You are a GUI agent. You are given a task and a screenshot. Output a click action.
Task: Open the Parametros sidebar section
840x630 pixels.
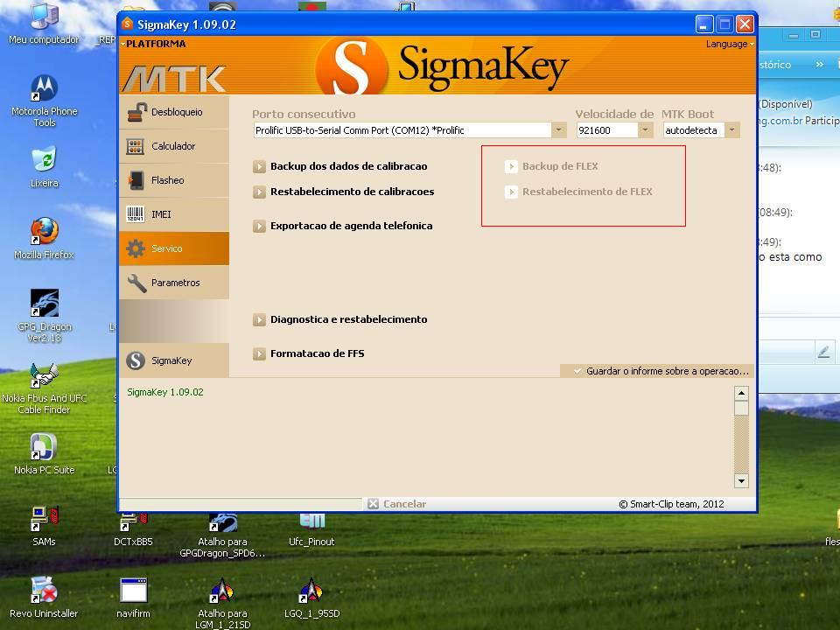point(174,283)
